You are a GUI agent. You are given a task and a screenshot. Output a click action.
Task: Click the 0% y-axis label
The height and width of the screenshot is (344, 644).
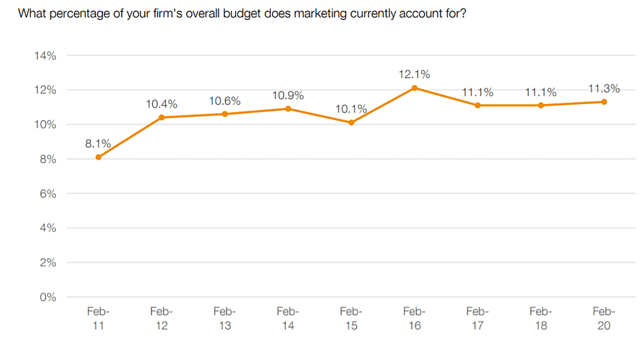48,298
